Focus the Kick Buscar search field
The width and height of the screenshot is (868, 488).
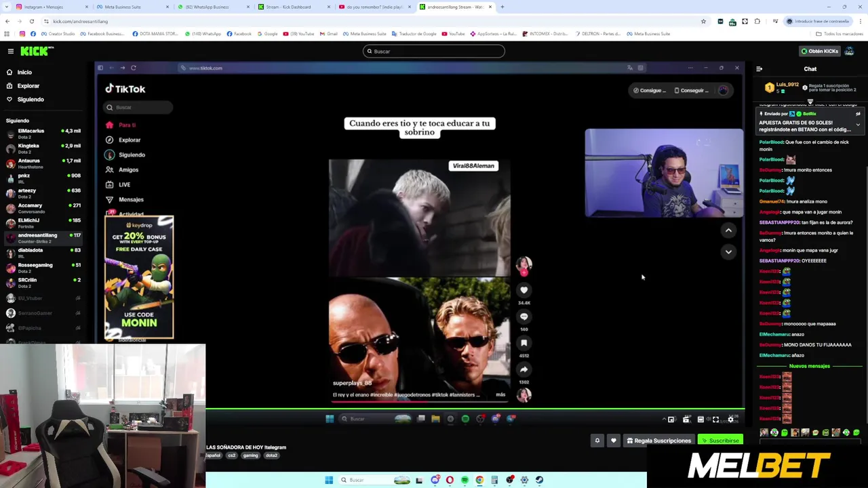point(434,52)
